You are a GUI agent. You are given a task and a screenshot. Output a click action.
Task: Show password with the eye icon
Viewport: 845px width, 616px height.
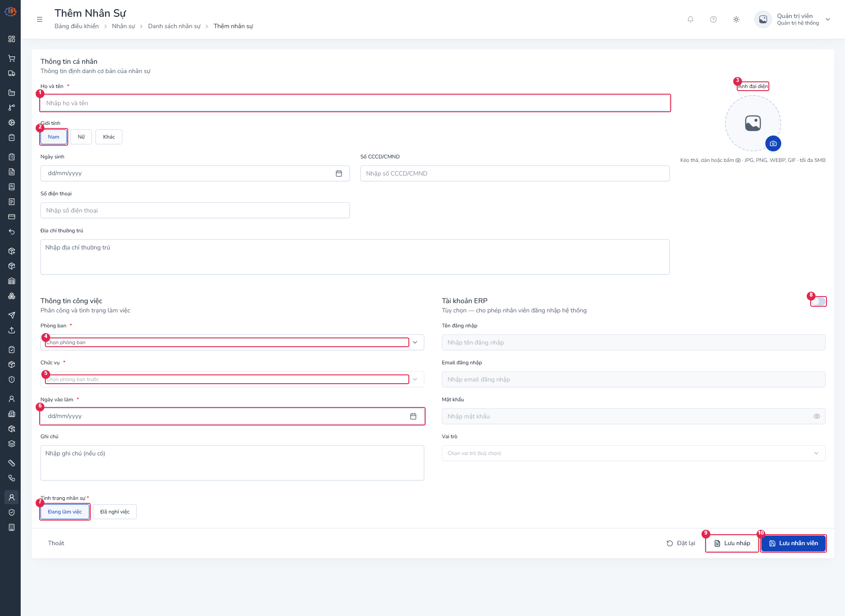[x=817, y=416]
